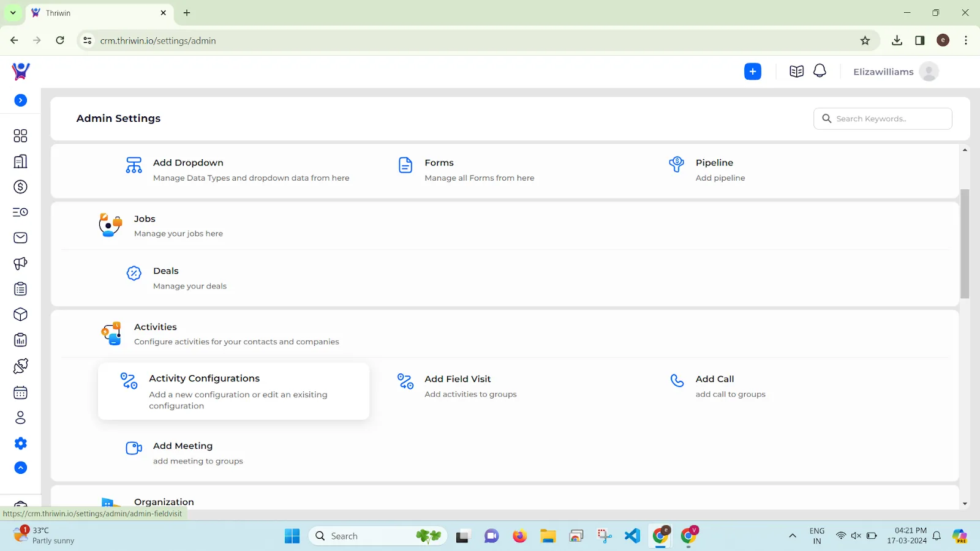The image size is (980, 551).
Task: Click the Activities section icon
Action: [111, 334]
